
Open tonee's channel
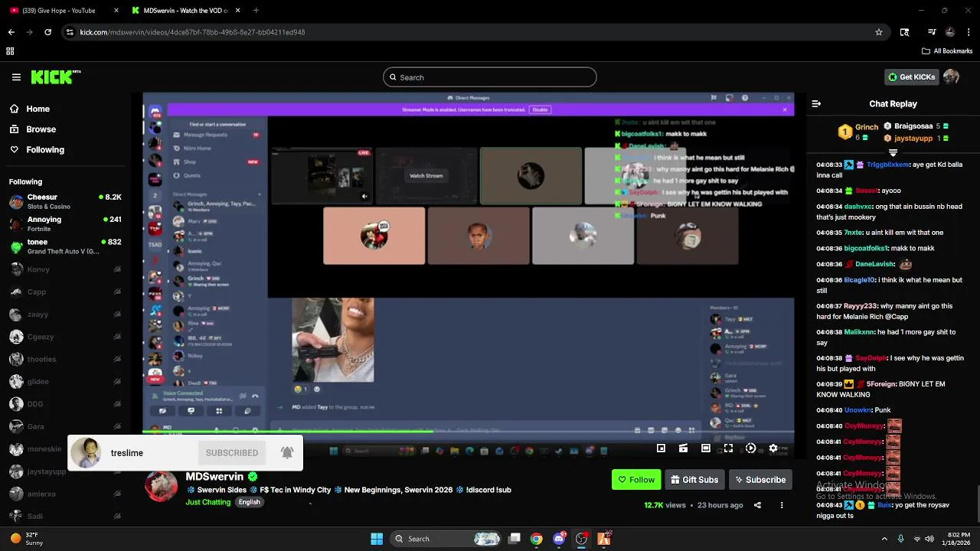65,246
